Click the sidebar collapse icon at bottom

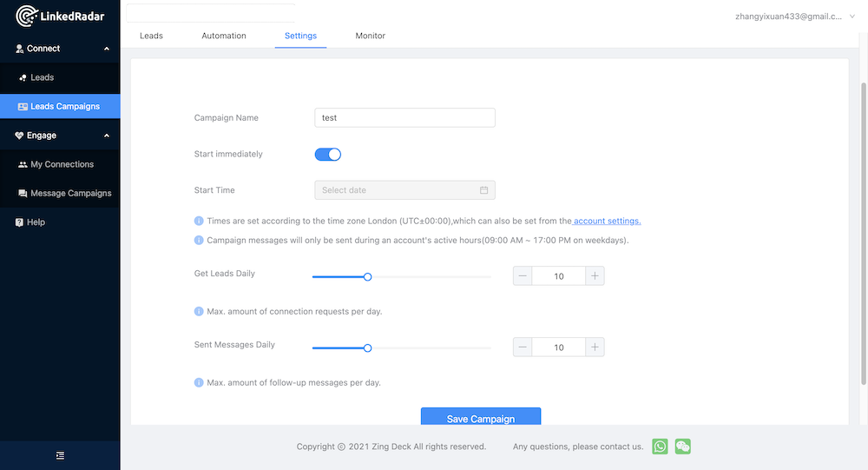pyautogui.click(x=60, y=455)
